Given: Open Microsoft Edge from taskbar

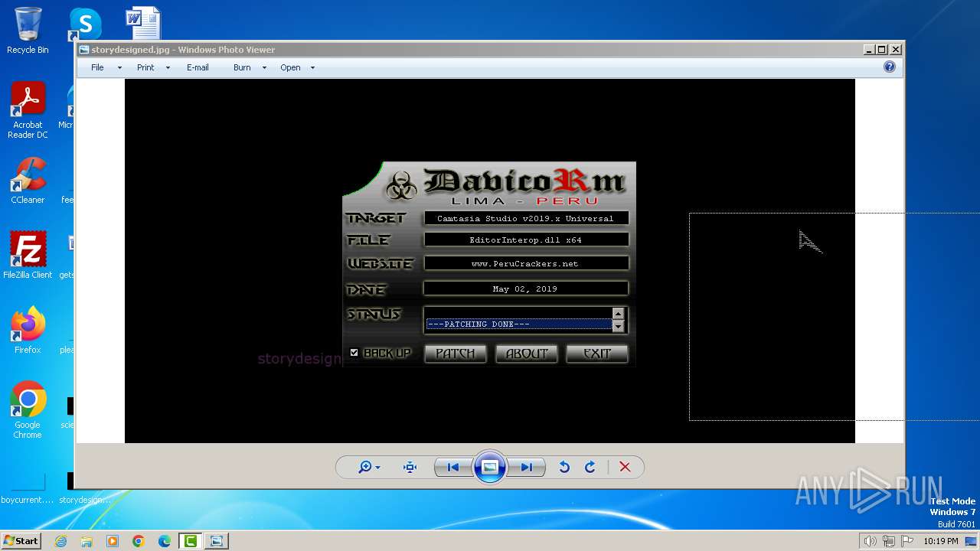Looking at the screenshot, I should 165,541.
